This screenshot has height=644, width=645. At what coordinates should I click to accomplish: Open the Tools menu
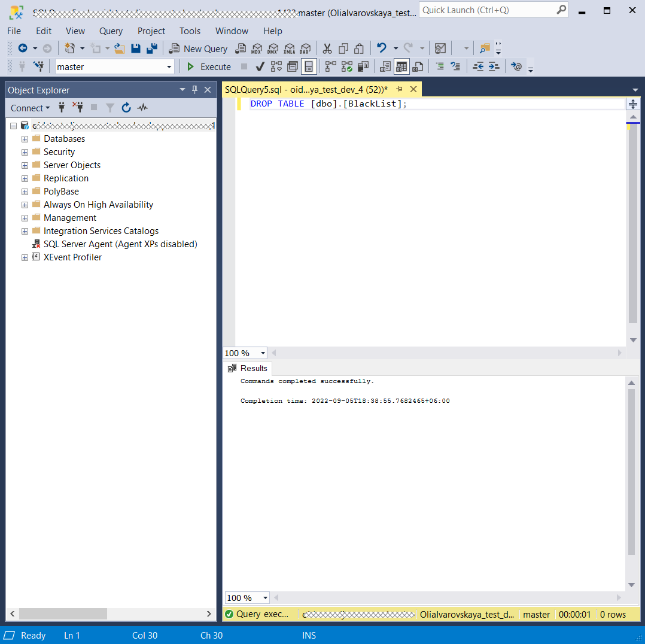click(x=190, y=31)
